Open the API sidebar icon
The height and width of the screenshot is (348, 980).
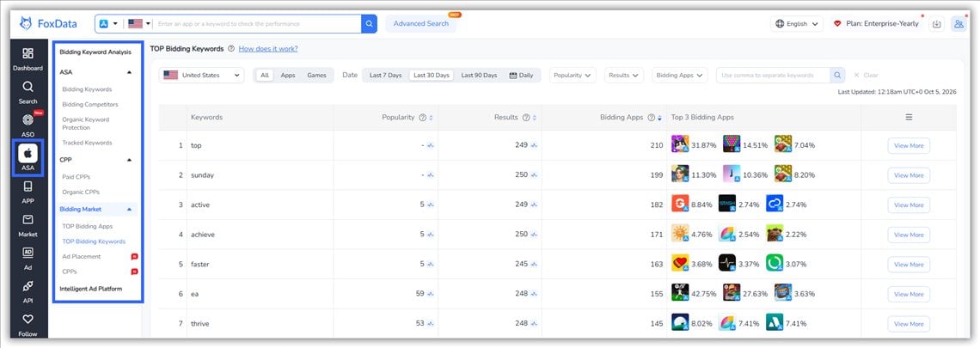pos(28,286)
